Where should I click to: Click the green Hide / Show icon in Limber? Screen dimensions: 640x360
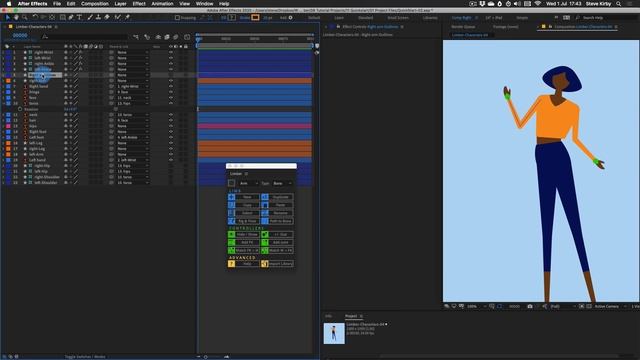tap(231, 235)
